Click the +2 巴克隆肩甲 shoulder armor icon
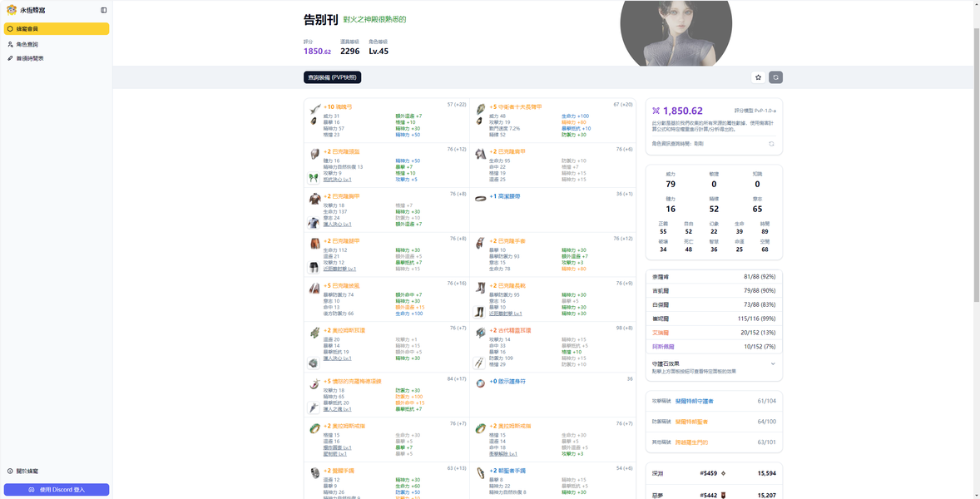This screenshot has height=499, width=980. 480,154
